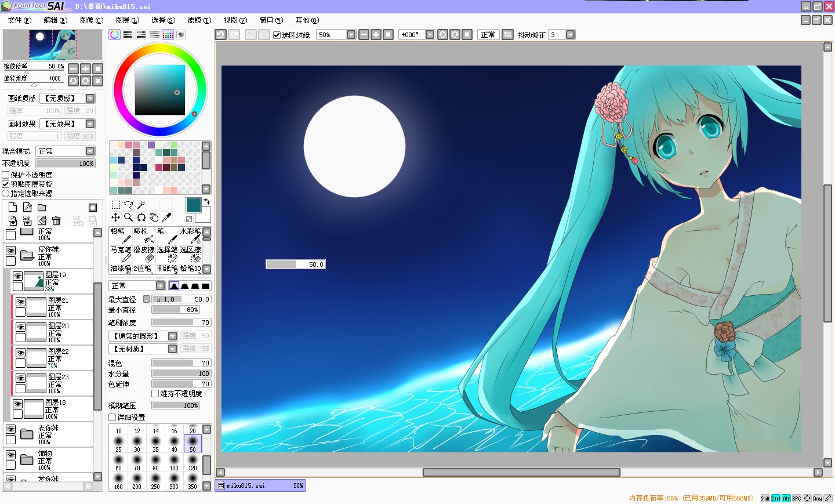Screen dimensions: 835x504
Task: Hide the 皮你妹 folder eye icon
Action: 10,251
